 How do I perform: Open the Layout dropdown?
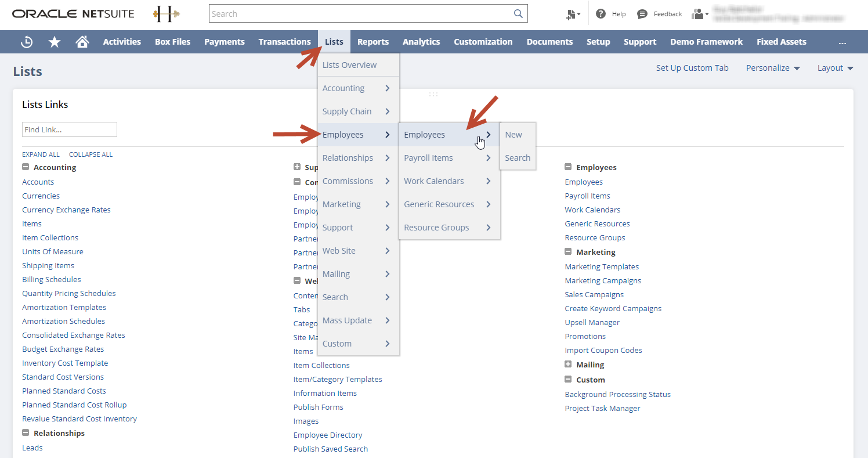click(x=834, y=68)
